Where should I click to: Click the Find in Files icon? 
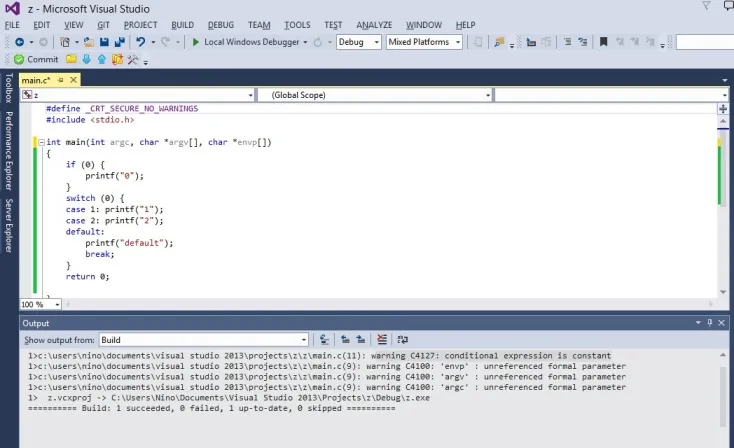point(499,42)
